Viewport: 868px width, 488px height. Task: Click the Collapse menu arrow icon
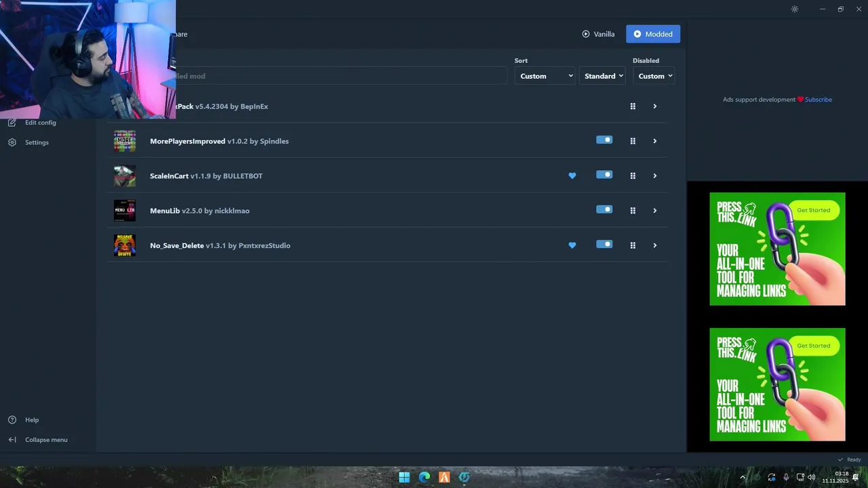click(12, 439)
